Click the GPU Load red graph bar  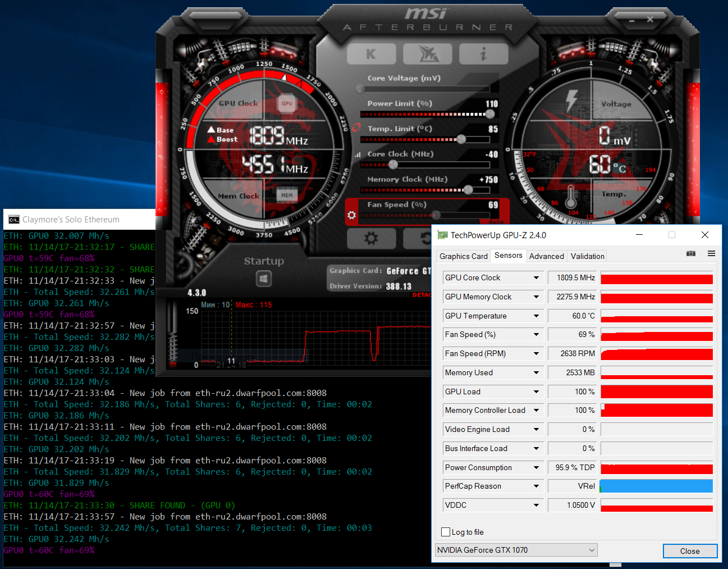coord(657,392)
